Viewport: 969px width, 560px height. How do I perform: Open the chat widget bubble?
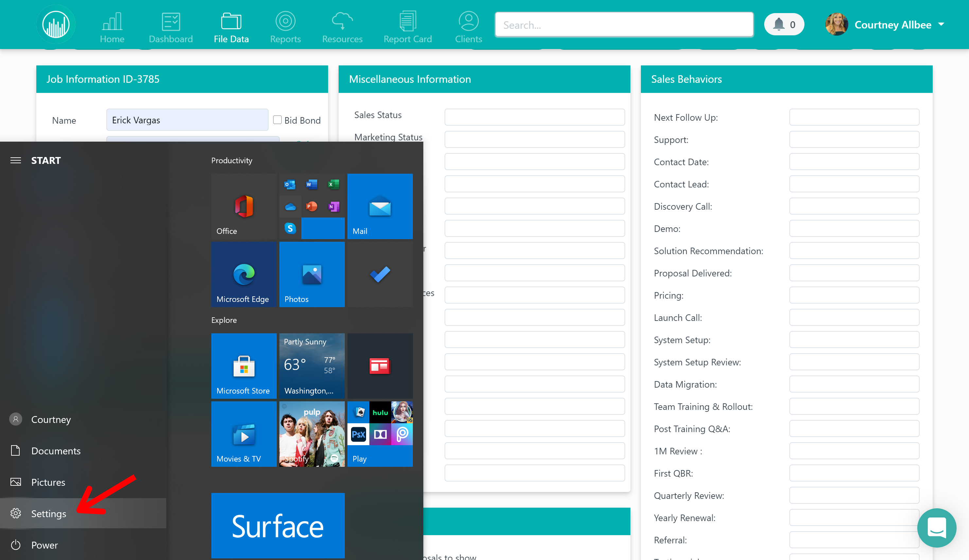pyautogui.click(x=937, y=527)
